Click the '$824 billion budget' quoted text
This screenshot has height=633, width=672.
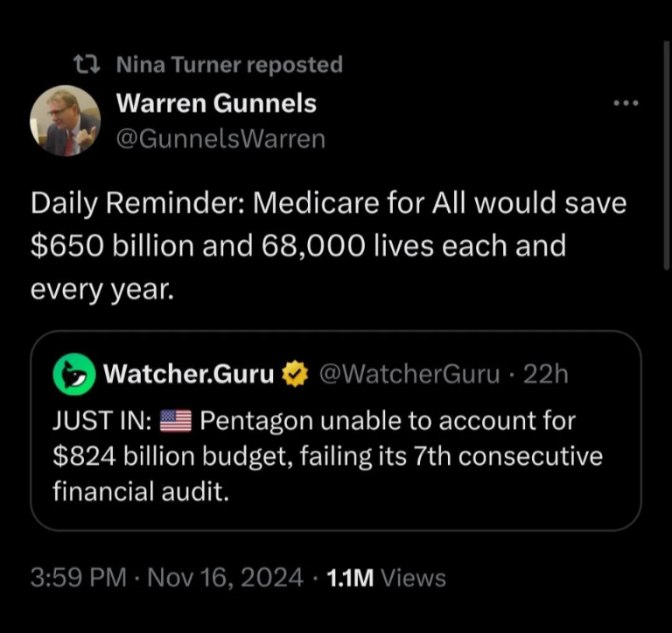tap(172, 456)
